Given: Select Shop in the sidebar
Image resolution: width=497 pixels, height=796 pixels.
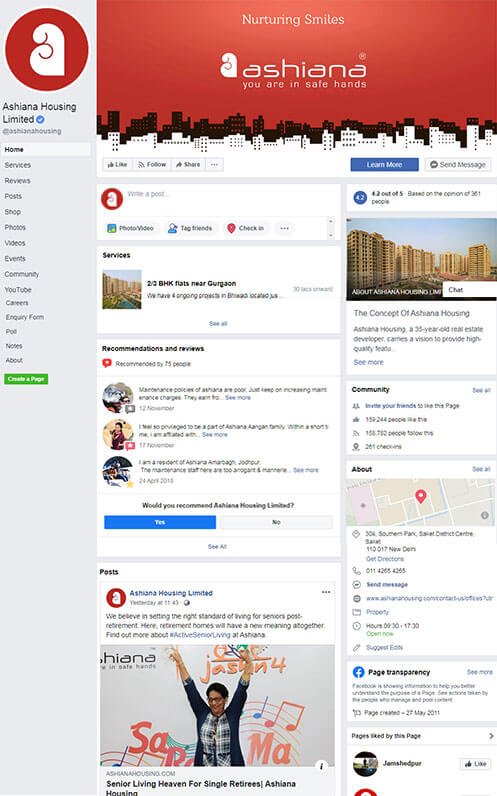Looking at the screenshot, I should [13, 212].
